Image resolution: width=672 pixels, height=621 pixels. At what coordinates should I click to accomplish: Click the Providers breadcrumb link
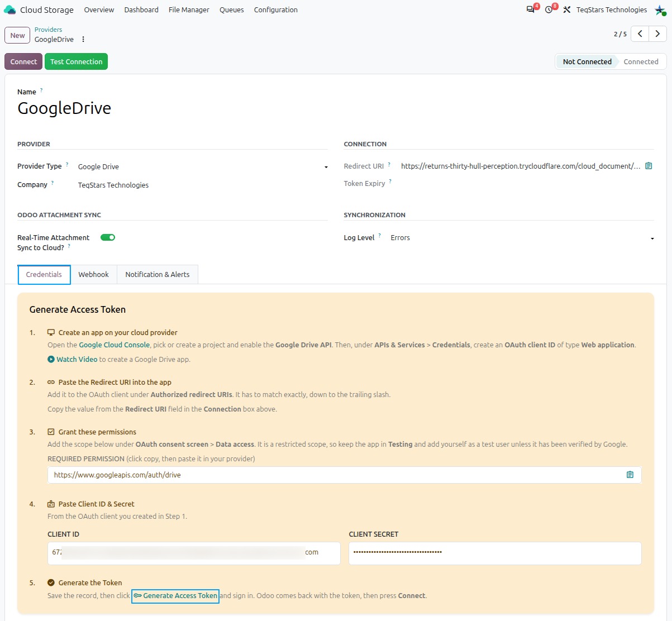coord(48,30)
